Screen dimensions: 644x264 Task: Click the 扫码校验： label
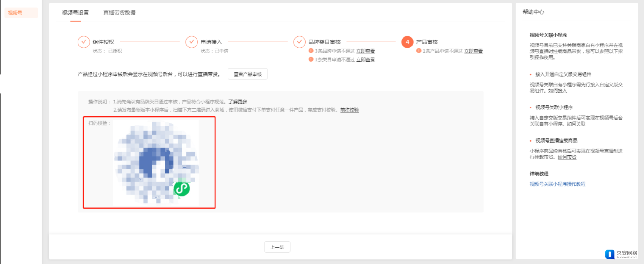(x=99, y=123)
